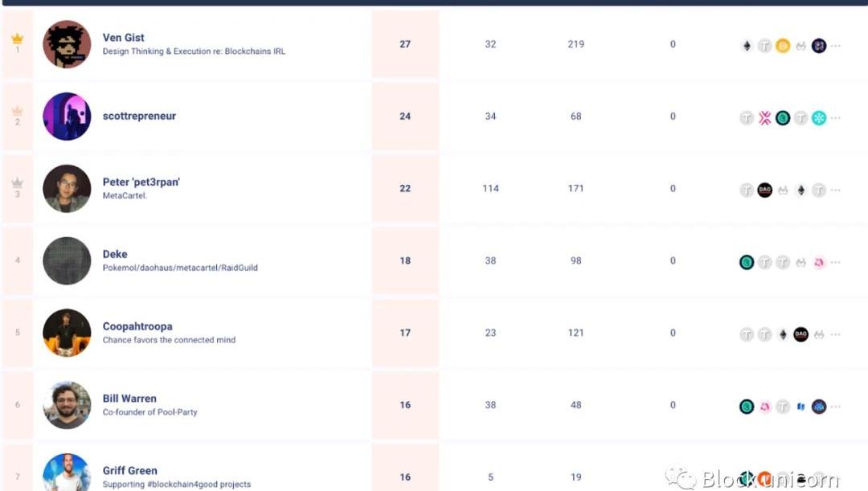The image size is (868, 491).
Task: Open Ven Gist's profile name link
Action: tap(124, 38)
